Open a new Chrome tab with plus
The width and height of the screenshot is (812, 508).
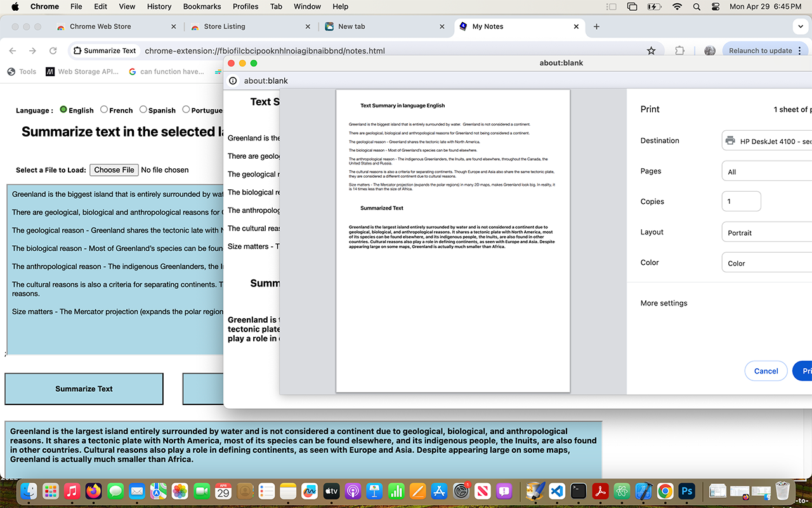[596, 27]
